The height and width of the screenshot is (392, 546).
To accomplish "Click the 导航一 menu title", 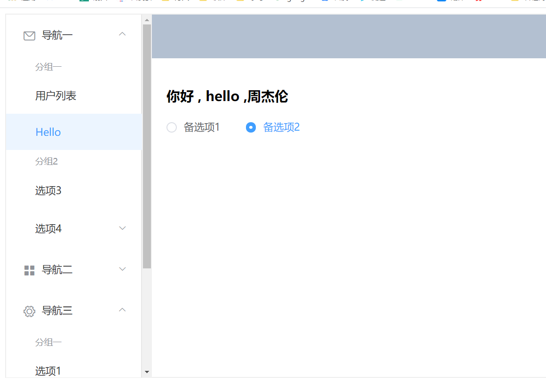I will coord(57,35).
